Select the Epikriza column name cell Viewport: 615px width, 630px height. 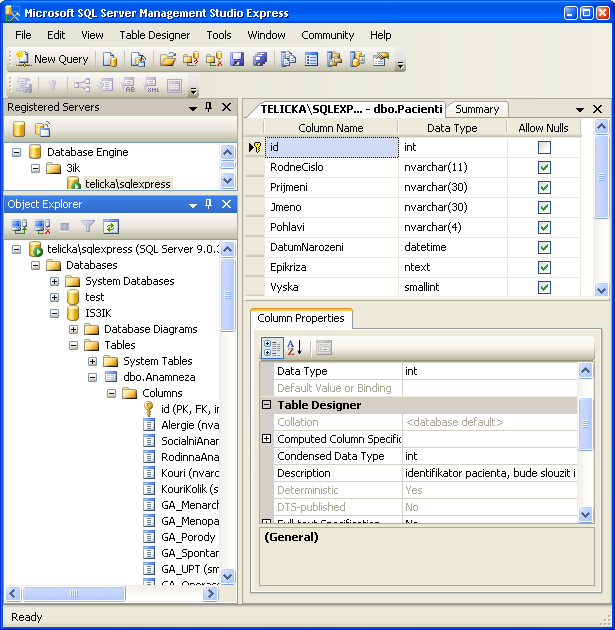[x=331, y=268]
